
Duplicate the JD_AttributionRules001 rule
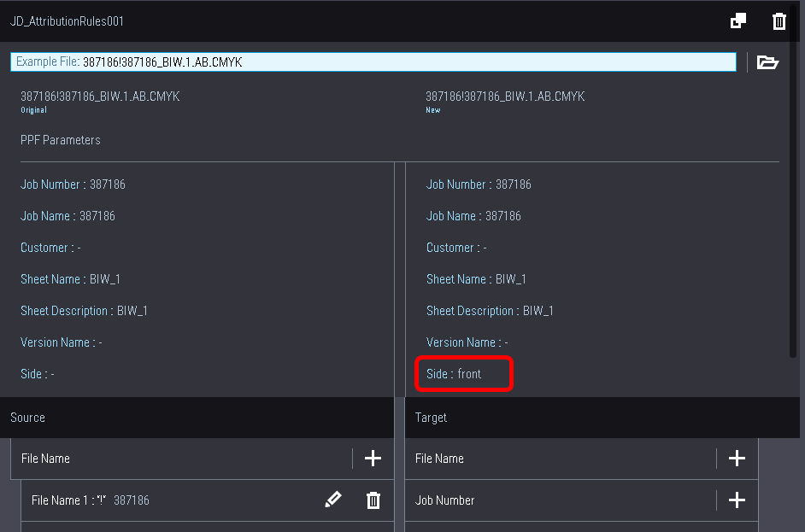[738, 21]
